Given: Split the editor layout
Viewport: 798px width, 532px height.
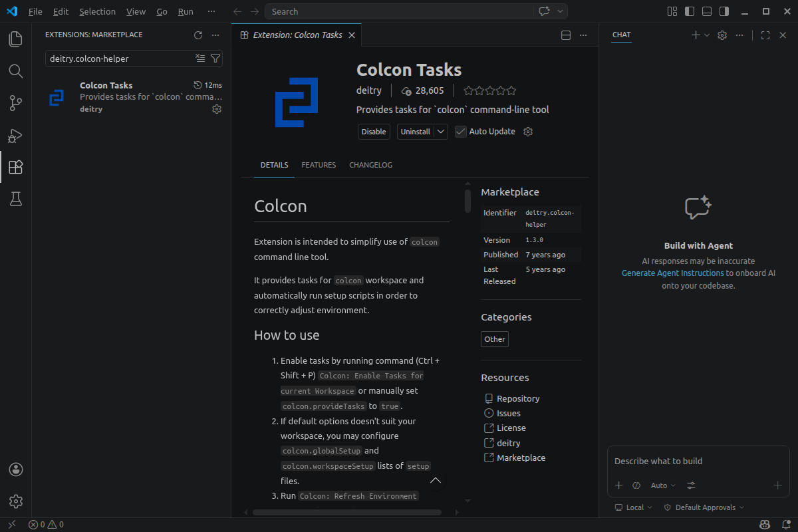Looking at the screenshot, I should point(566,35).
